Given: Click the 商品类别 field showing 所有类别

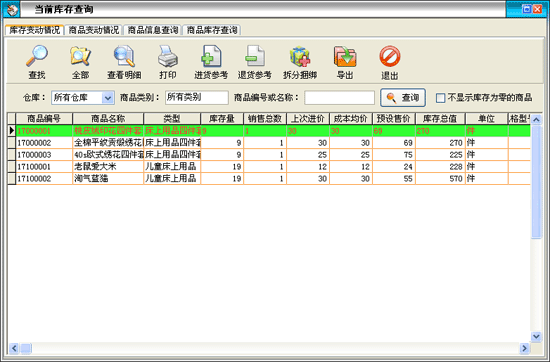Looking at the screenshot, I should click(x=197, y=98).
